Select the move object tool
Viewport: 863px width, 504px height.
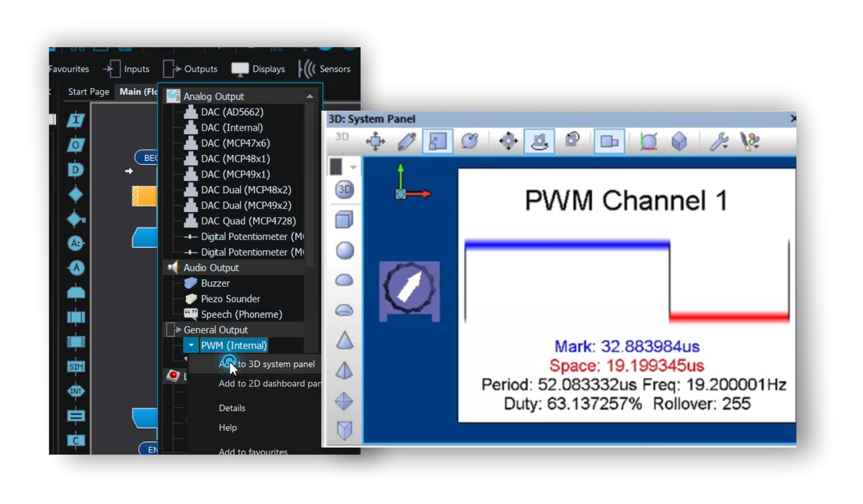coord(375,141)
